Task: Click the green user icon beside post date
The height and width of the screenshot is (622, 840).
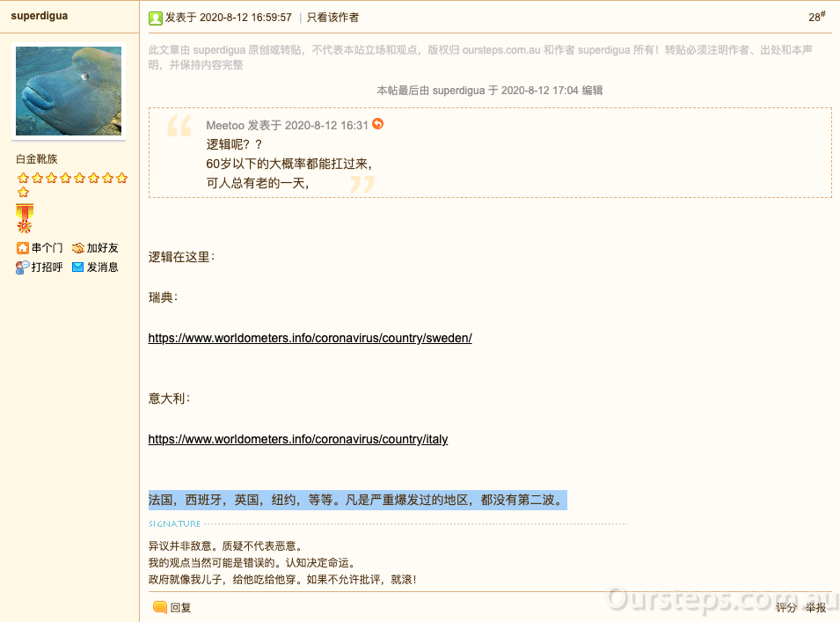Action: [x=156, y=18]
